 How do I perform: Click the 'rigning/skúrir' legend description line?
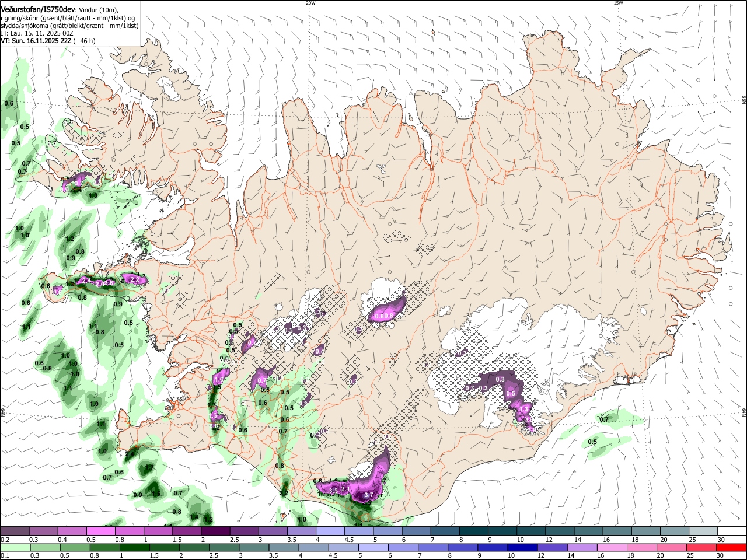(68, 18)
